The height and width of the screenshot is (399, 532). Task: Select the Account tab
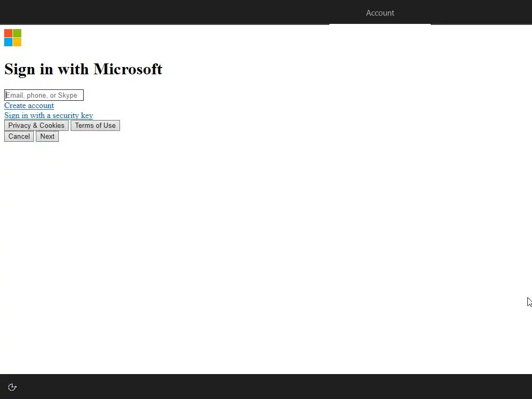380,13
